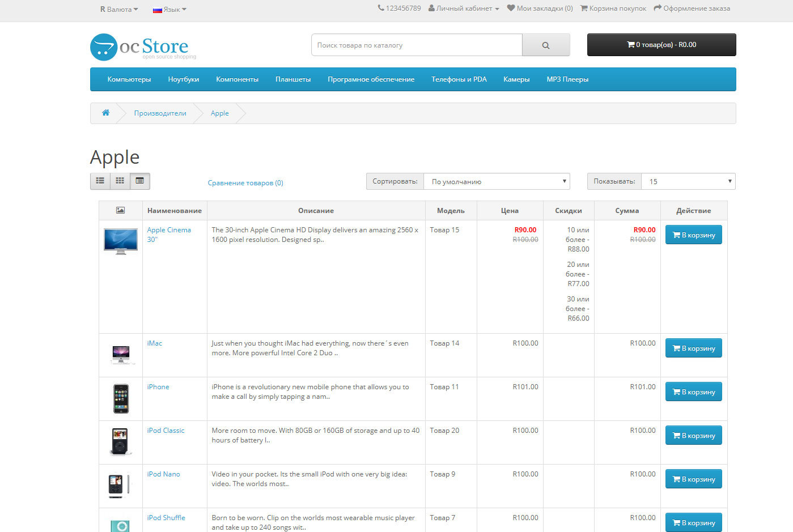
Task: Switch to table price-list view
Action: (139, 181)
